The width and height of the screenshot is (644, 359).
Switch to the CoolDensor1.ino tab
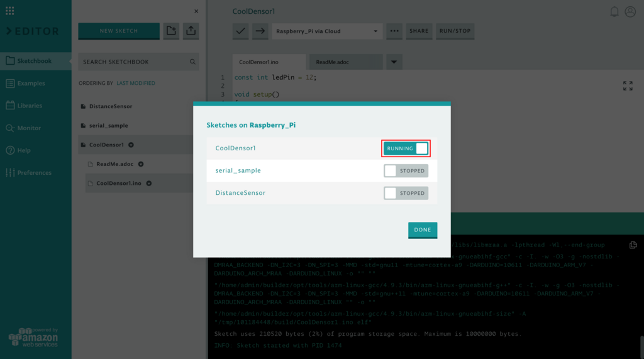click(x=269, y=62)
